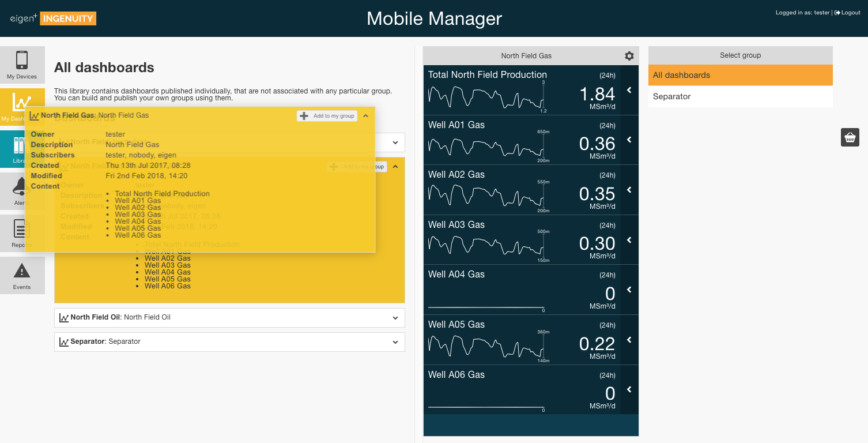
Task: Click Thu 13th Jul 2017 created date
Action: [x=148, y=166]
